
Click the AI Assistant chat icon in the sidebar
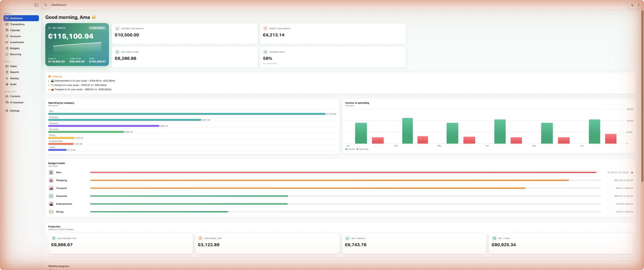click(7, 102)
